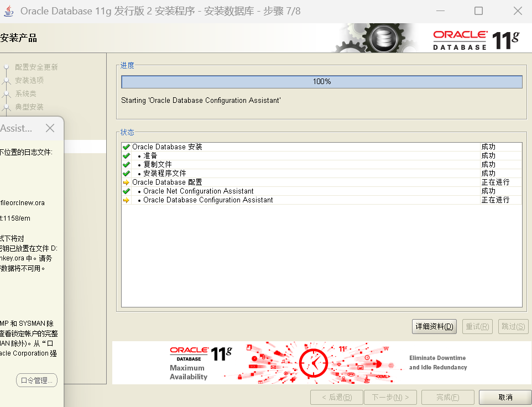Maximize the Oracle installer window

point(478,11)
